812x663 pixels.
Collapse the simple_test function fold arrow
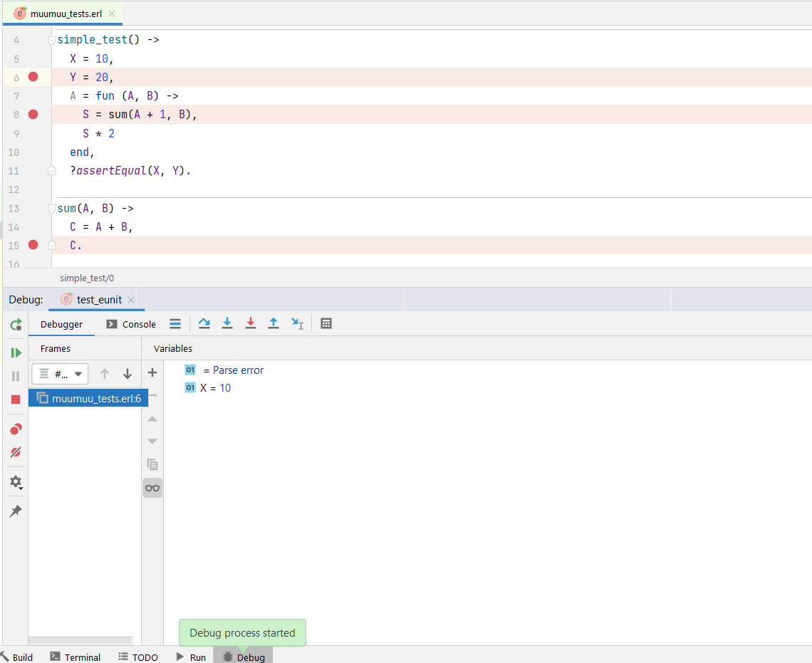[x=50, y=39]
